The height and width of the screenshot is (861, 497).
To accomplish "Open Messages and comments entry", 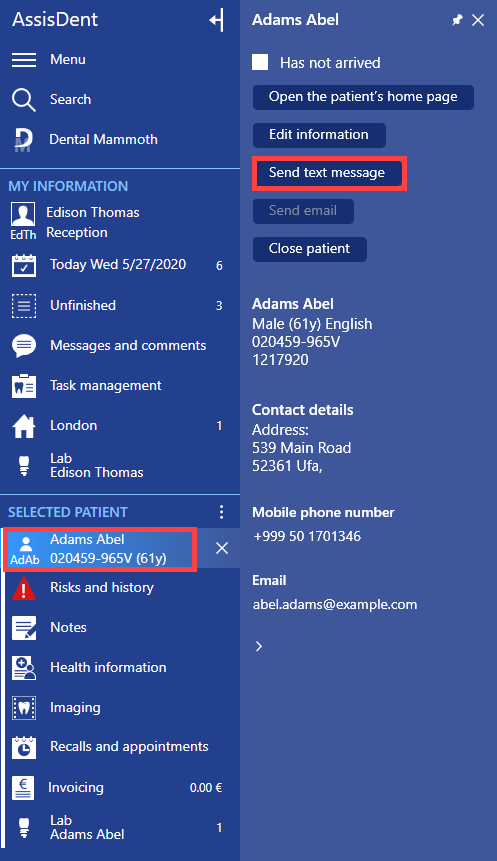I will [x=128, y=345].
